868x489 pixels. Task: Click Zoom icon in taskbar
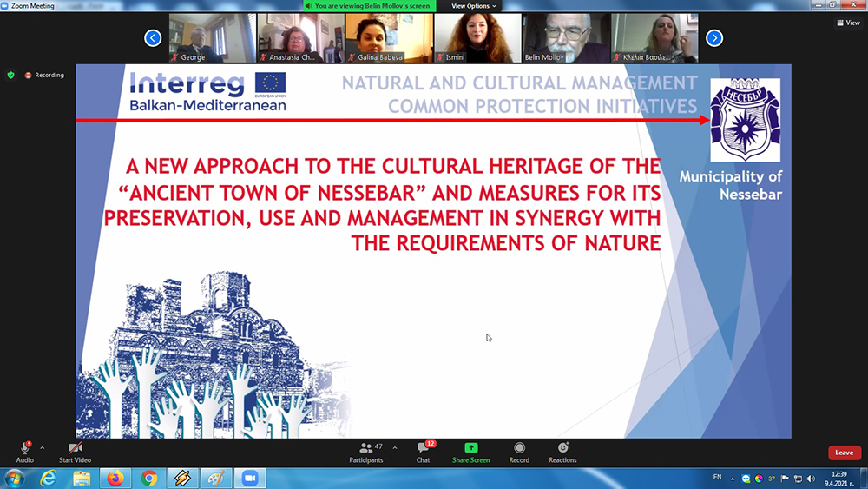[x=250, y=478]
